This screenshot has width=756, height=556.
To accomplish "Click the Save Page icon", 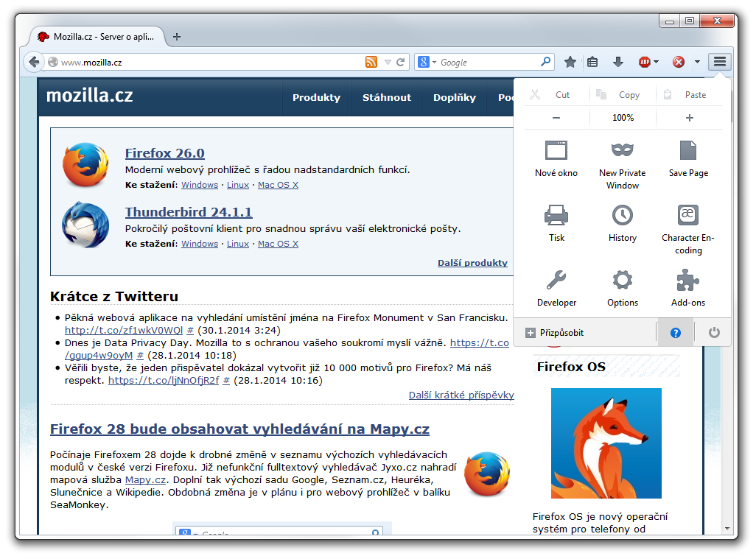I will tap(688, 151).
